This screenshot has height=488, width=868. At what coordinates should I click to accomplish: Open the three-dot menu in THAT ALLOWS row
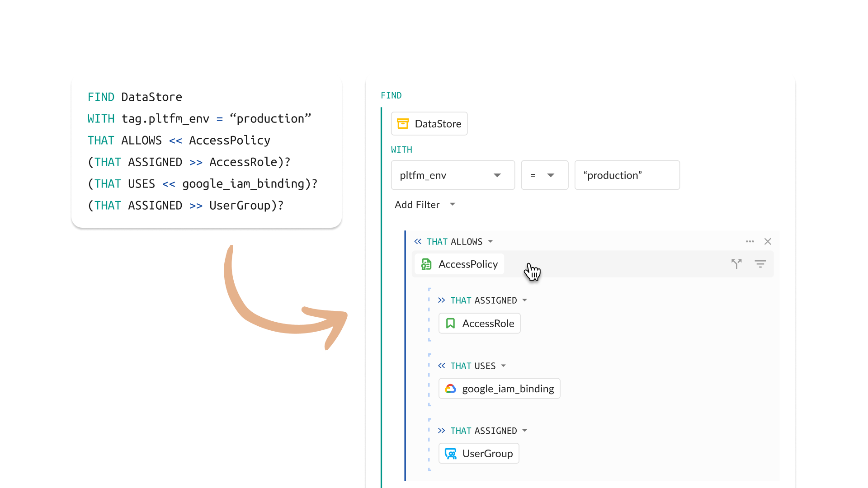[750, 242]
